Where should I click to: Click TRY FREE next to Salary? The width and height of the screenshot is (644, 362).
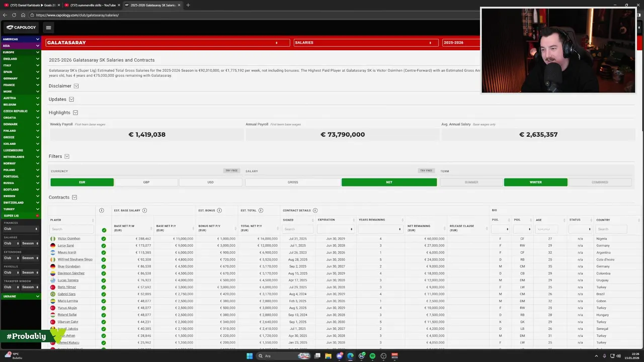tap(426, 170)
